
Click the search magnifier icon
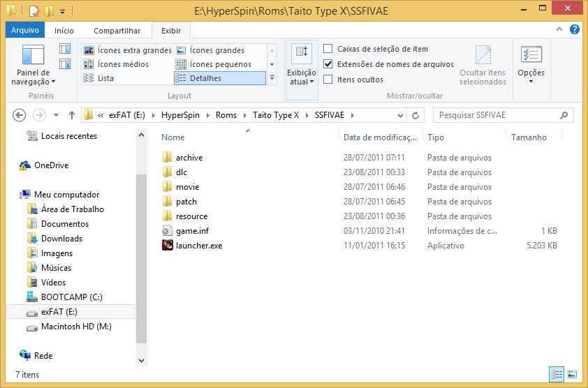[564, 115]
